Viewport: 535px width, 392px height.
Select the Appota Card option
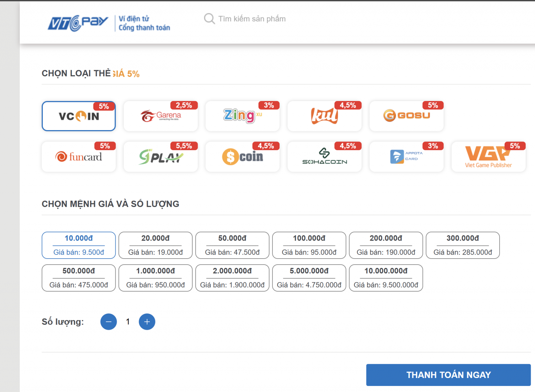[x=406, y=157]
